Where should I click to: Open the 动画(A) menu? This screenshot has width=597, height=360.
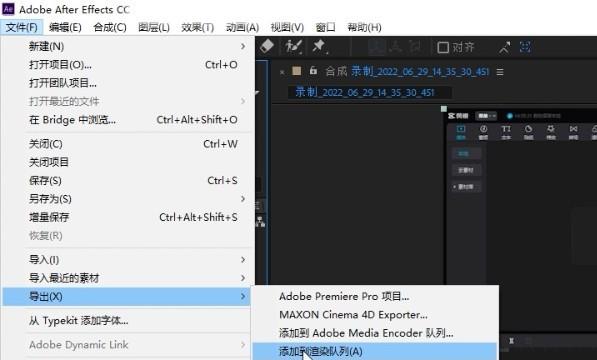point(242,27)
